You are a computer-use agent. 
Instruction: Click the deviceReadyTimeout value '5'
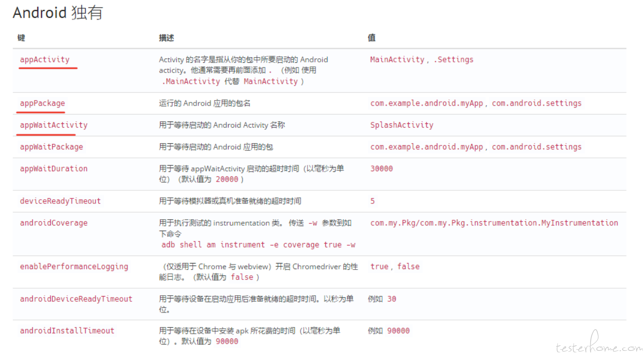click(x=372, y=201)
